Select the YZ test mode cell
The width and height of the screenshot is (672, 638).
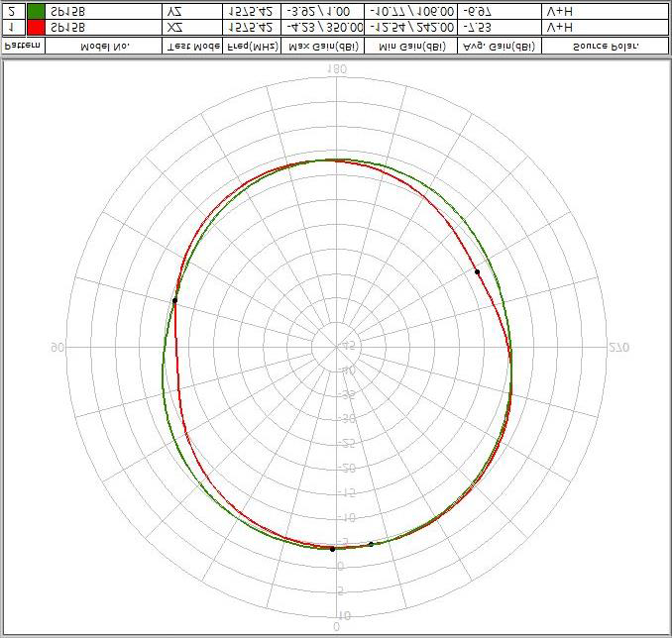click(173, 10)
